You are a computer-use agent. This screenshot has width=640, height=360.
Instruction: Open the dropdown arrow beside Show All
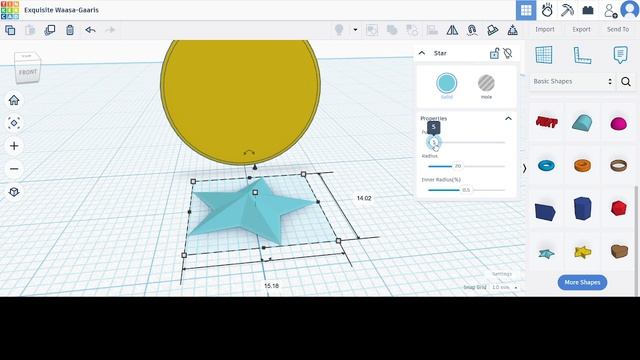[355, 30]
